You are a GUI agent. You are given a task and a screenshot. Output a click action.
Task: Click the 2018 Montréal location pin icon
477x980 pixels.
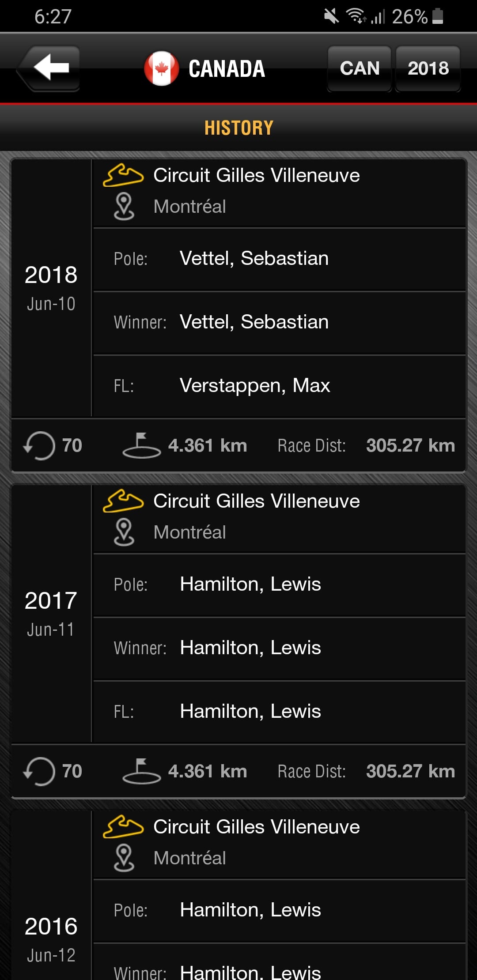(x=124, y=206)
